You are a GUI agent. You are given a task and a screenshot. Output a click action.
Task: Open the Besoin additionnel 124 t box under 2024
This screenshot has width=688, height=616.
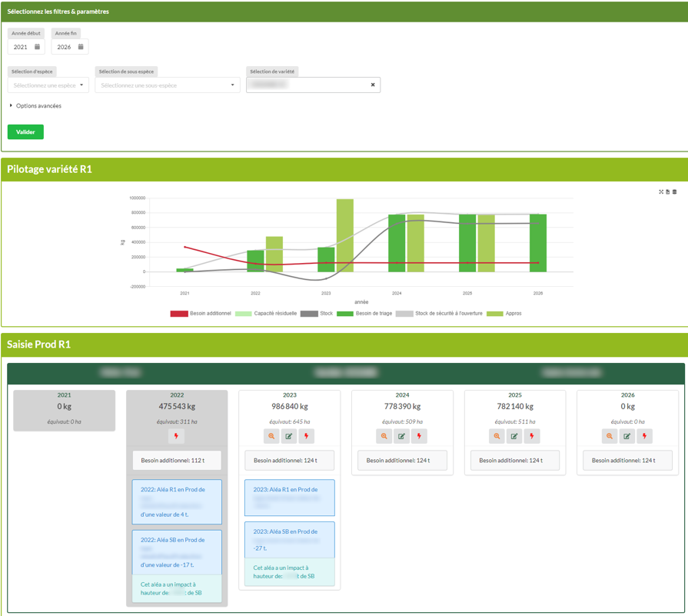coord(402,461)
